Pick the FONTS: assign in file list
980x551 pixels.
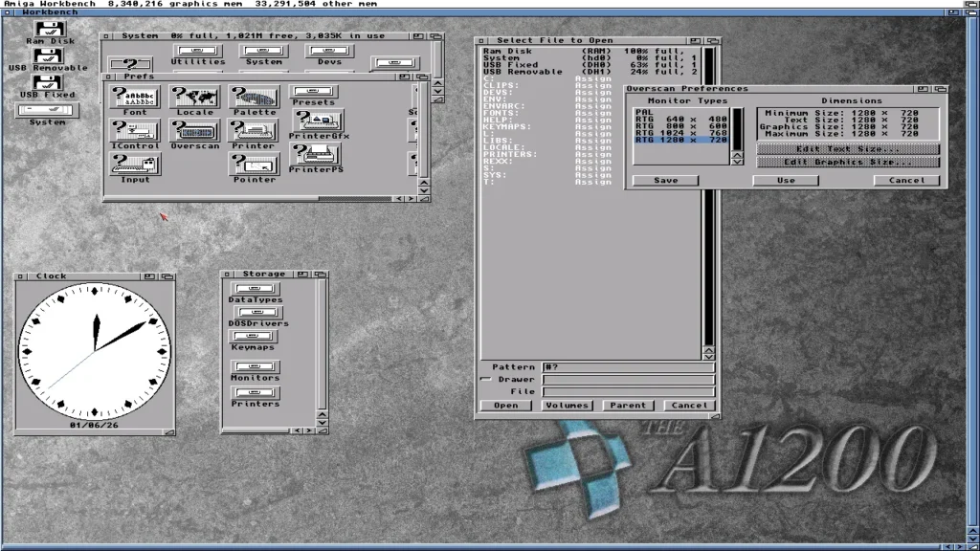tap(590, 113)
